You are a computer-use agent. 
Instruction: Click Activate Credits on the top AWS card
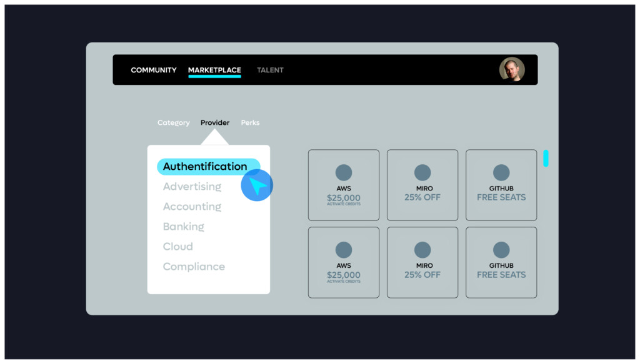pos(344,204)
